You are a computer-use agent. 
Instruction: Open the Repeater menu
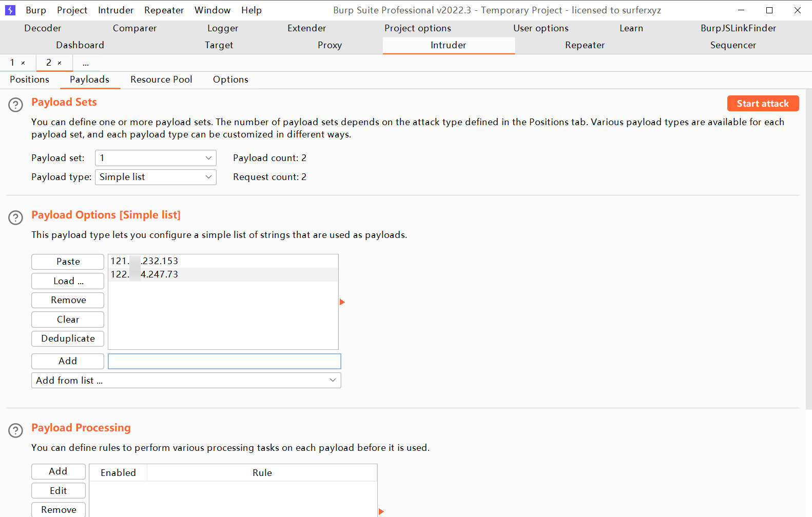[164, 10]
